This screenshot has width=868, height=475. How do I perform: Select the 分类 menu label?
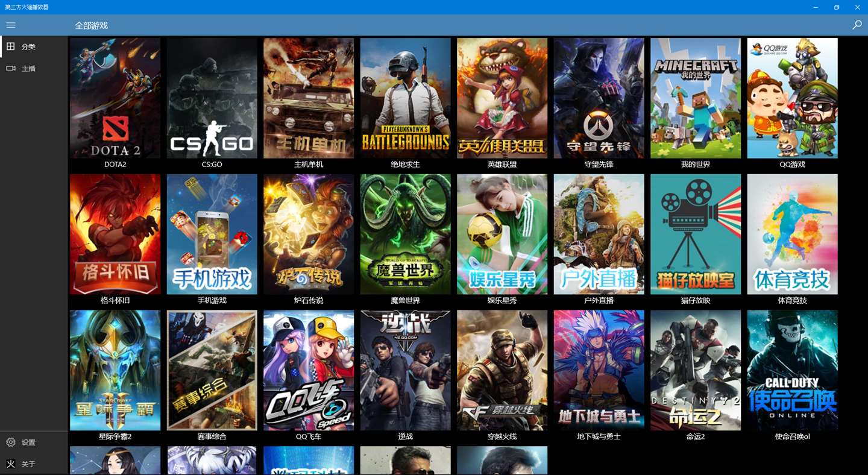click(28, 47)
